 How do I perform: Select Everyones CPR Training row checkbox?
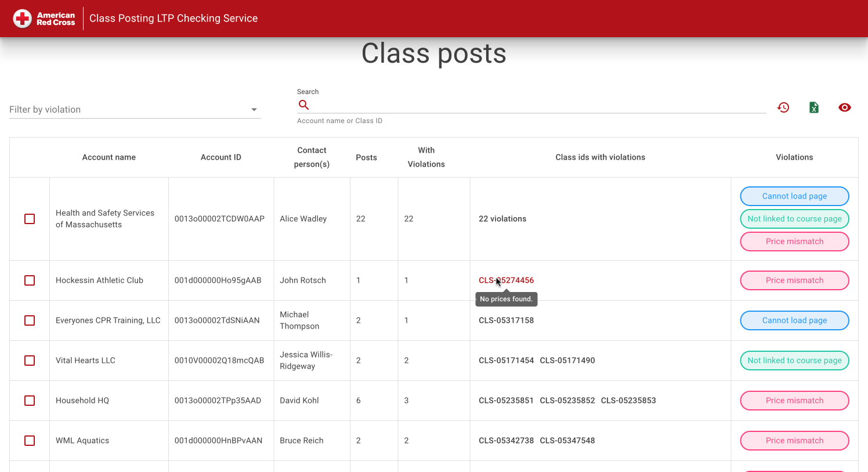pyautogui.click(x=30, y=320)
